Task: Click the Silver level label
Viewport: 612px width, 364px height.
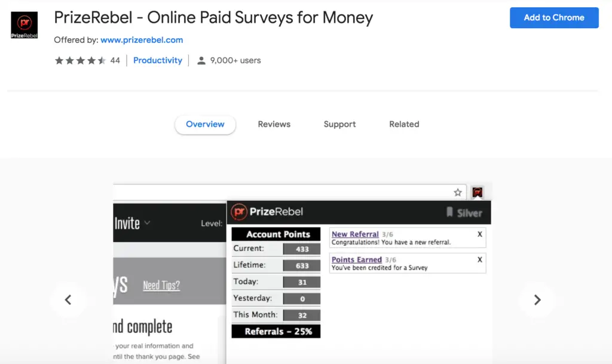Action: click(x=470, y=213)
